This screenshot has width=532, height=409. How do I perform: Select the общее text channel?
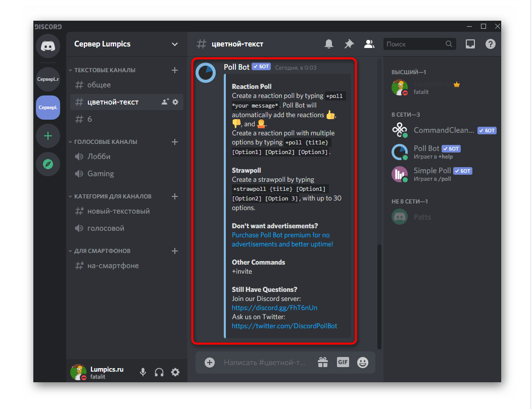[x=99, y=85]
